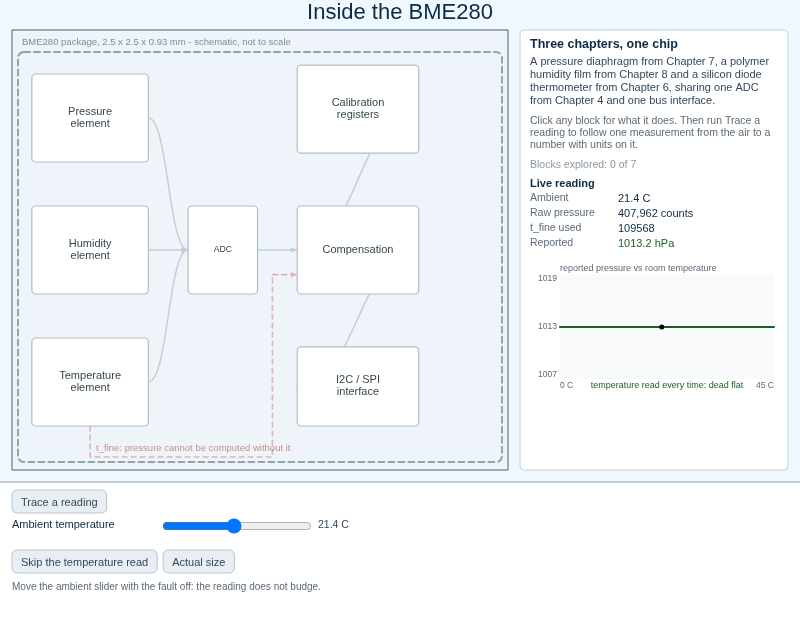Click the Compensation block
The height and width of the screenshot is (634, 800).
358,250
